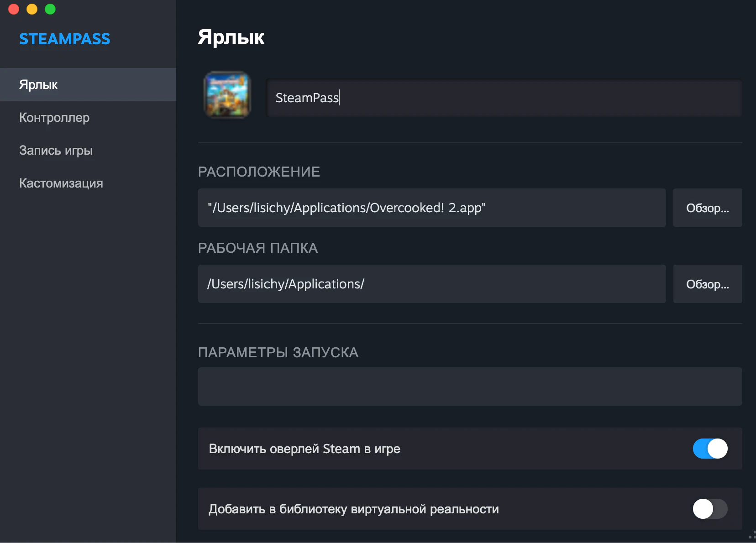Click the green fullscreen window button

[50, 9]
